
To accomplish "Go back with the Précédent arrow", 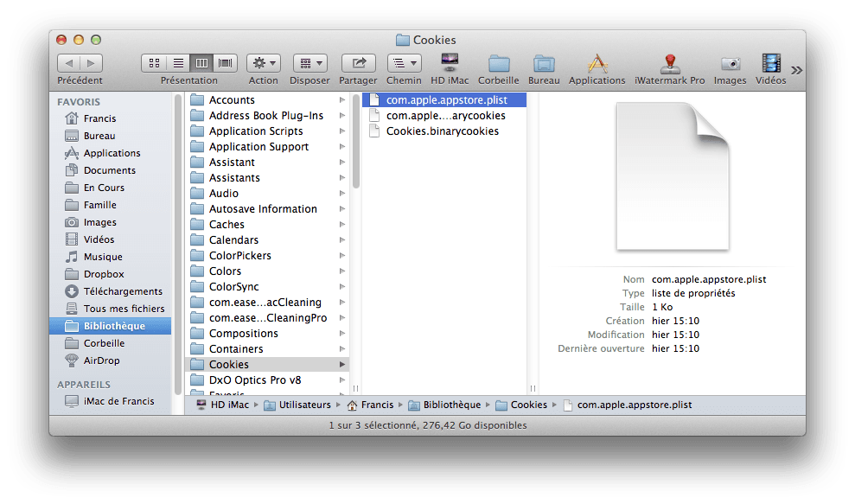I will (68, 63).
